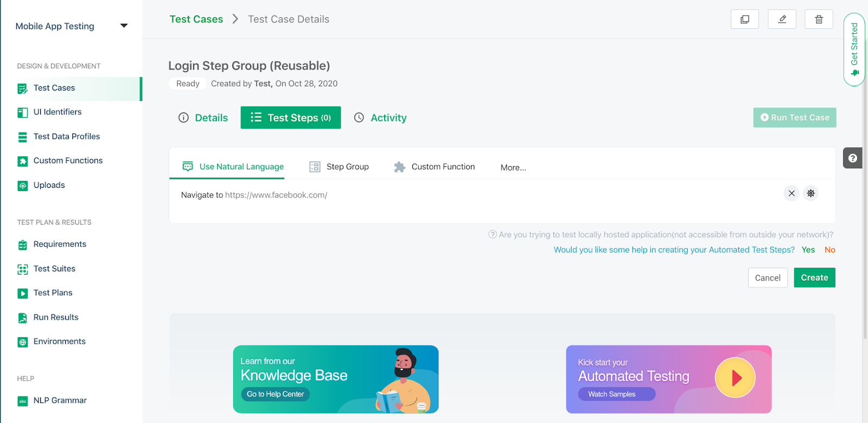Click the Custom Functions sidebar icon
Image resolution: width=868 pixels, height=423 pixels.
click(22, 161)
